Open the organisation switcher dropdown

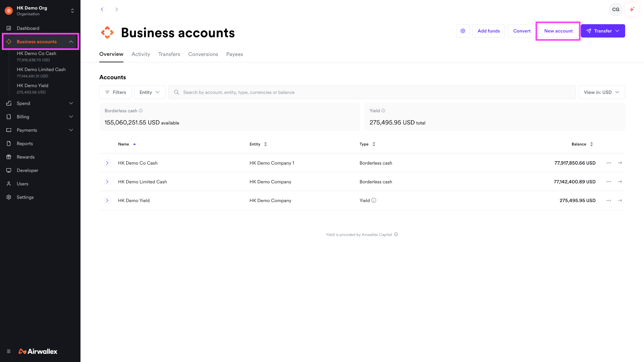72,11
